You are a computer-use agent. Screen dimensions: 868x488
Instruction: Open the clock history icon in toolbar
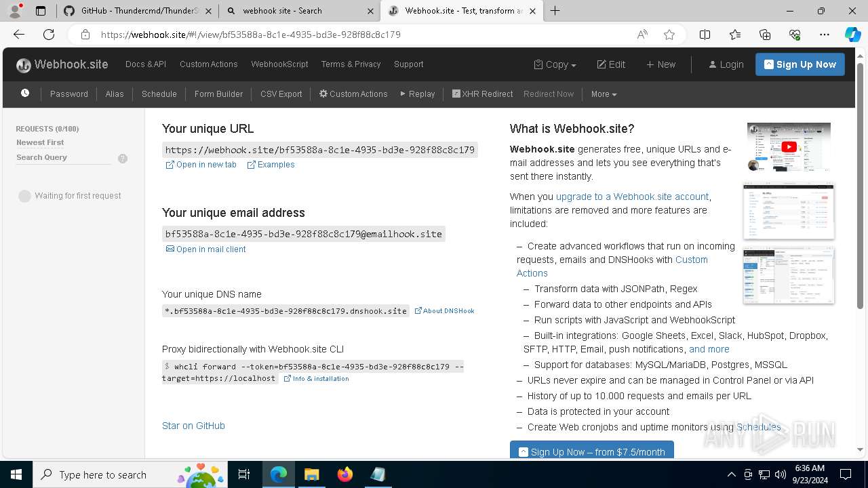[x=25, y=94]
